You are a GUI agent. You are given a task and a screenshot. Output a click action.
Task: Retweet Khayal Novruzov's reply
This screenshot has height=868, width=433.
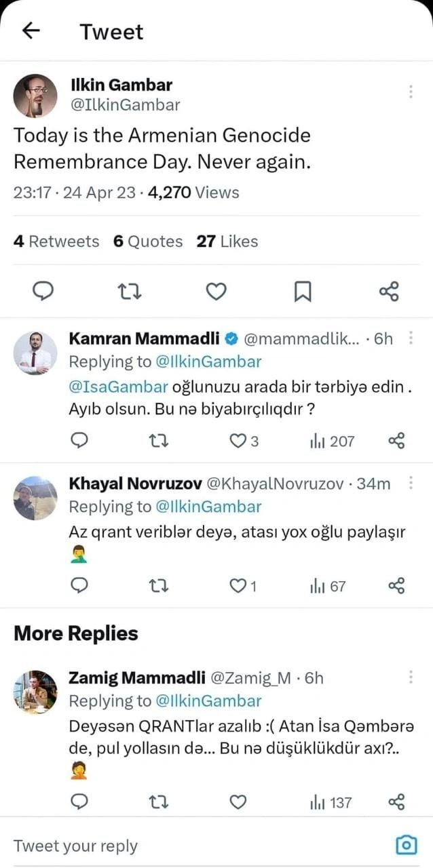158,585
